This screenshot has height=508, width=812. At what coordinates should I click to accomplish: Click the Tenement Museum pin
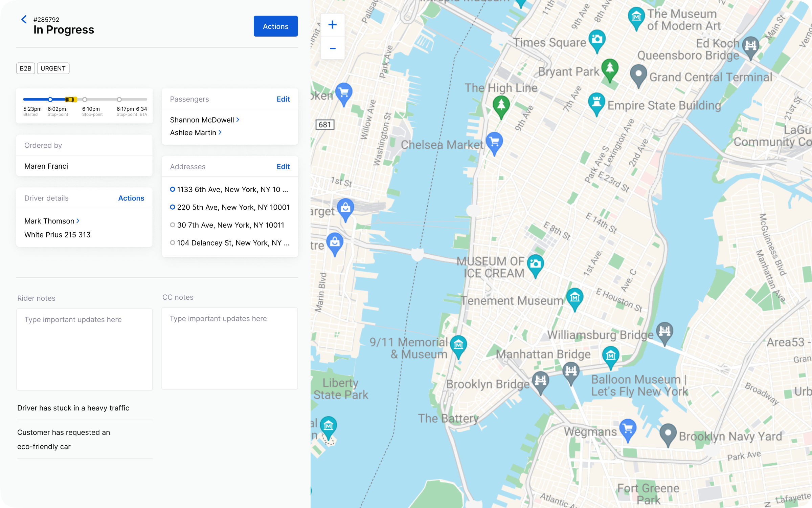point(574,297)
